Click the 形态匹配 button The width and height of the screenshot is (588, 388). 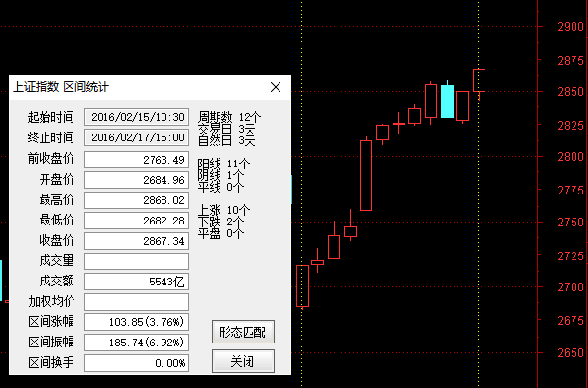243,332
